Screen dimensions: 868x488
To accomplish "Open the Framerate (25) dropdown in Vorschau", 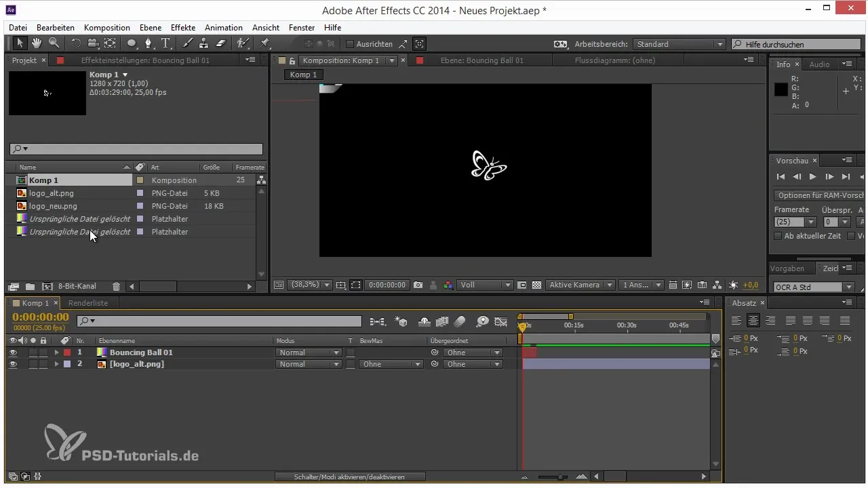I will [795, 222].
